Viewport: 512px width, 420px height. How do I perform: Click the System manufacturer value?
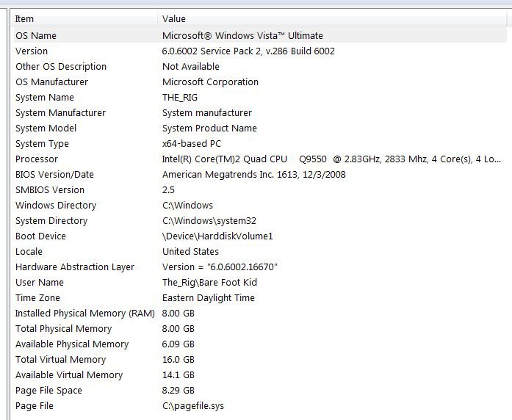pyautogui.click(x=207, y=113)
